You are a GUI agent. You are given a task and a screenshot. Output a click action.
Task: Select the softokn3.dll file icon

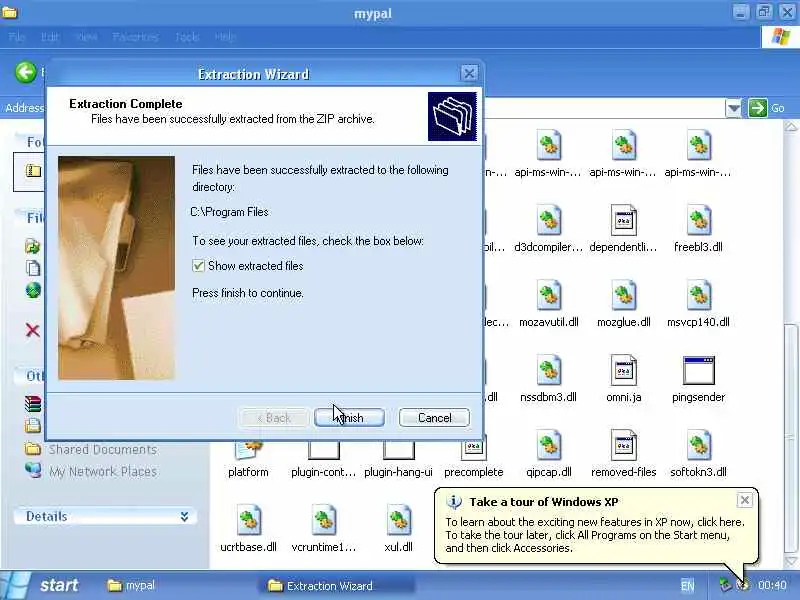tap(698, 445)
